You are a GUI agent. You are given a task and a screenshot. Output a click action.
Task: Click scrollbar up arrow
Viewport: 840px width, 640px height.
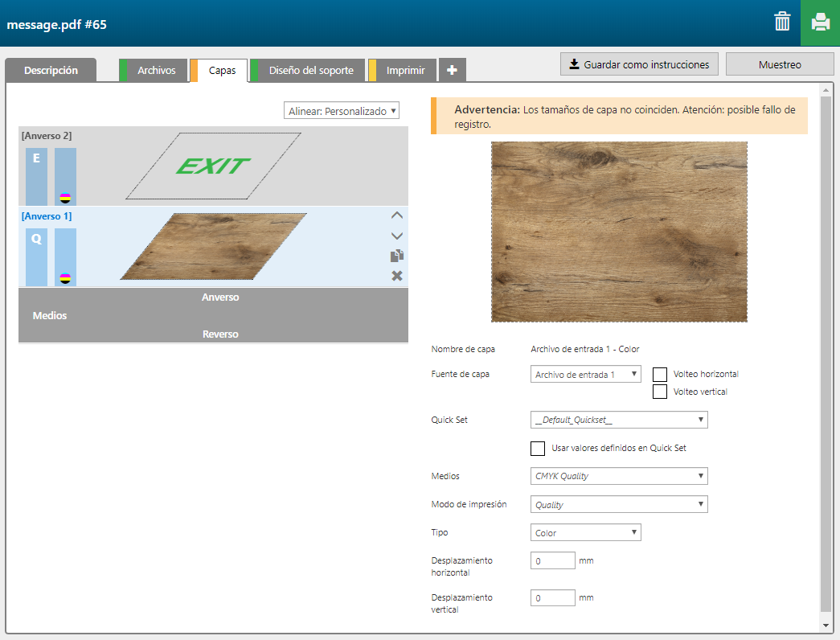pos(826,90)
